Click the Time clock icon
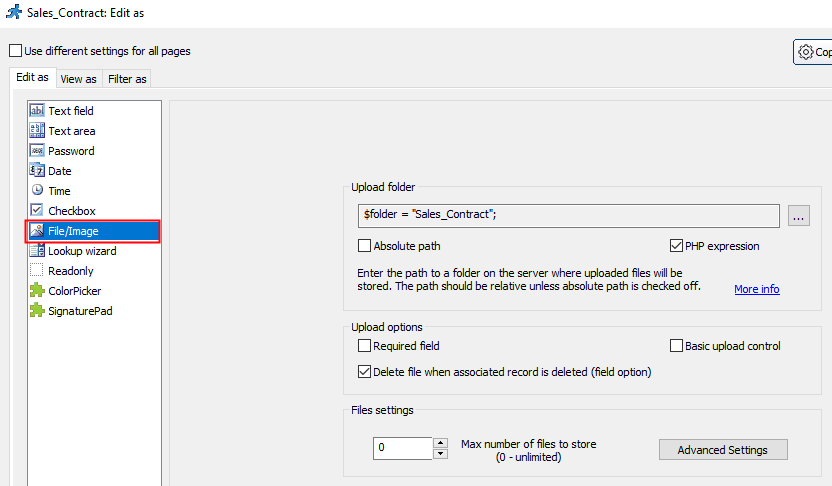This screenshot has height=486, width=832. coord(37,191)
